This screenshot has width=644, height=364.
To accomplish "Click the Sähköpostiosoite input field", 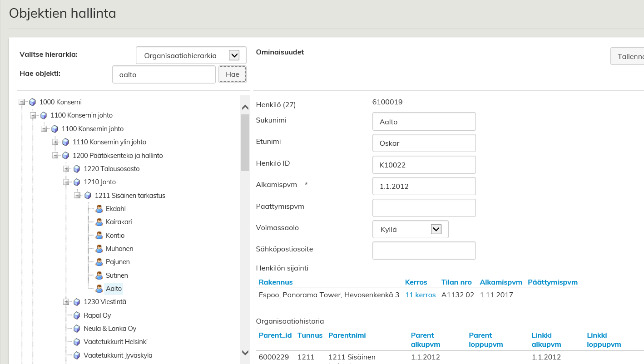I will pyautogui.click(x=424, y=251).
